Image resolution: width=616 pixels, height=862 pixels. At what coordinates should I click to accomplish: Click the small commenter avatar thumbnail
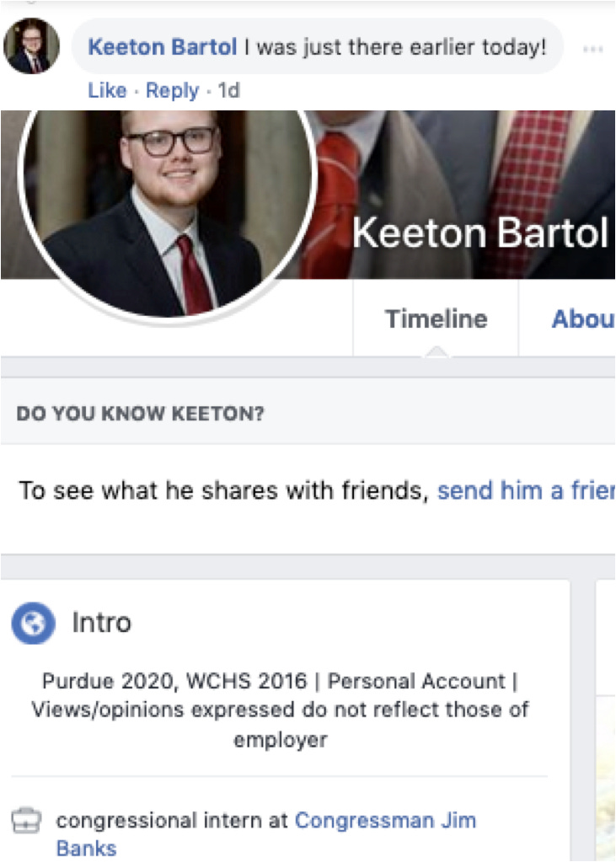(x=31, y=46)
